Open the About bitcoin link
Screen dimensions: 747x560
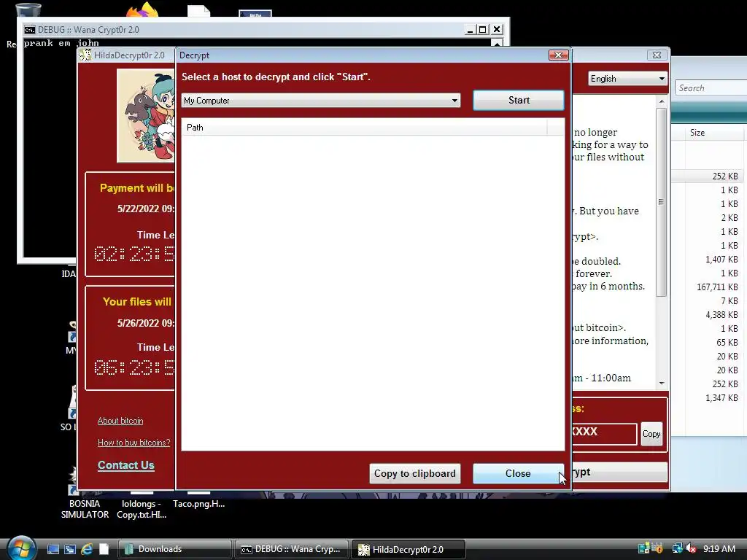[120, 421]
